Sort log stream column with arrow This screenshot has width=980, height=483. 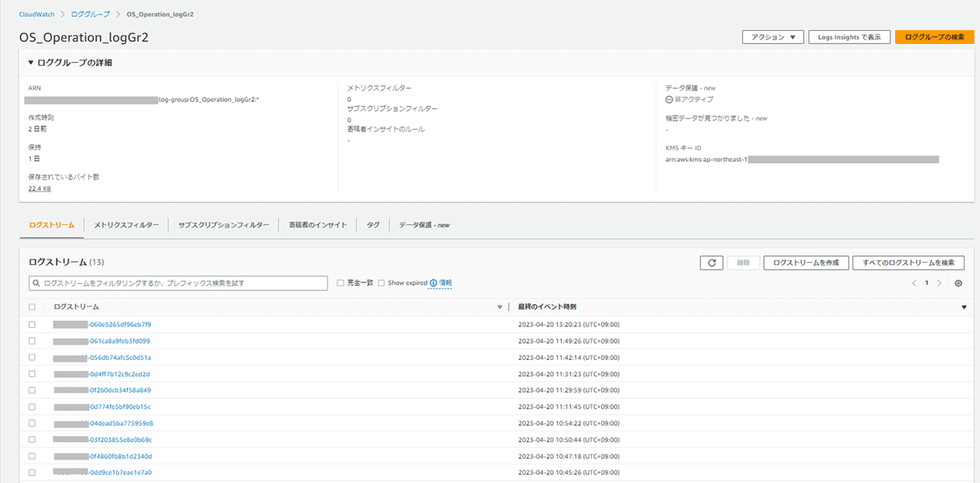pyautogui.click(x=500, y=308)
